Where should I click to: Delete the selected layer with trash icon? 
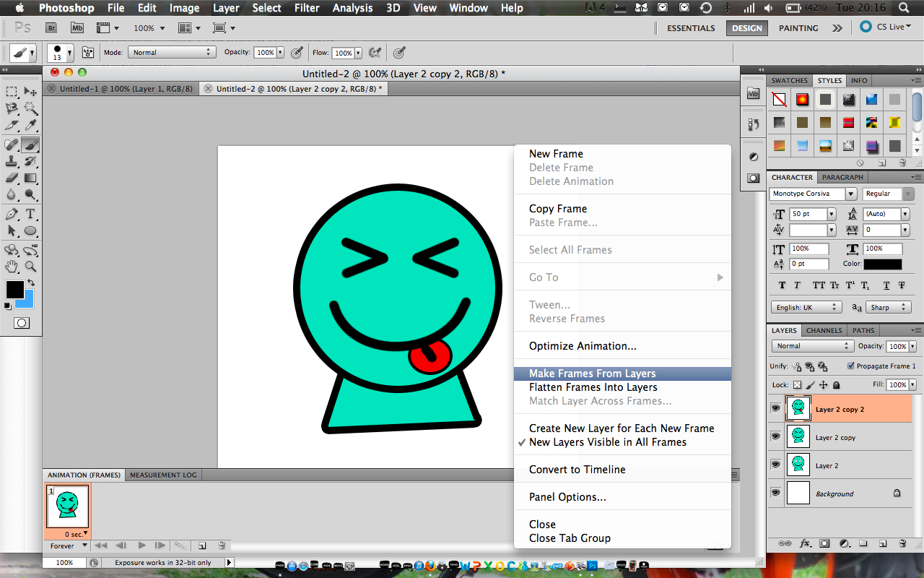point(902,543)
